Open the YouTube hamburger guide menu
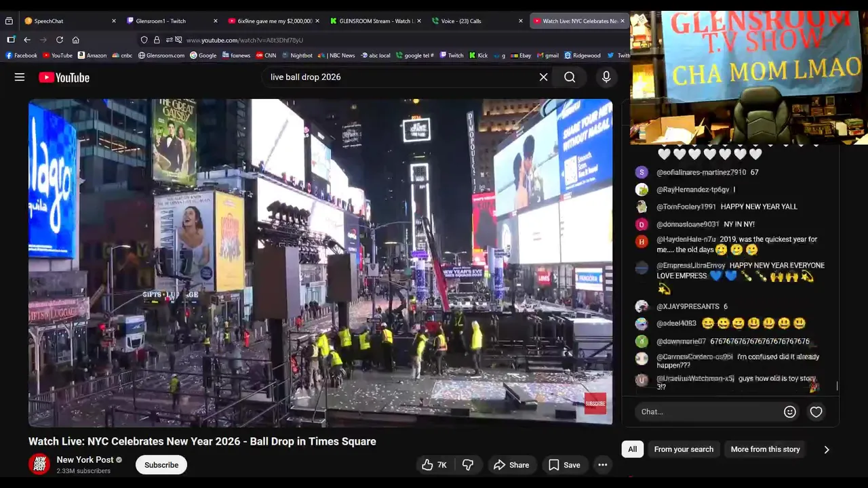This screenshot has width=868, height=488. [20, 77]
